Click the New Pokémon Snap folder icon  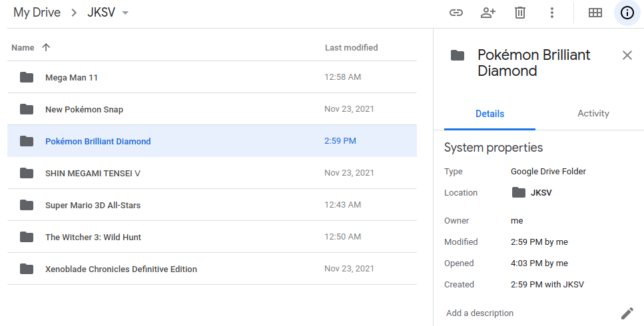27,109
